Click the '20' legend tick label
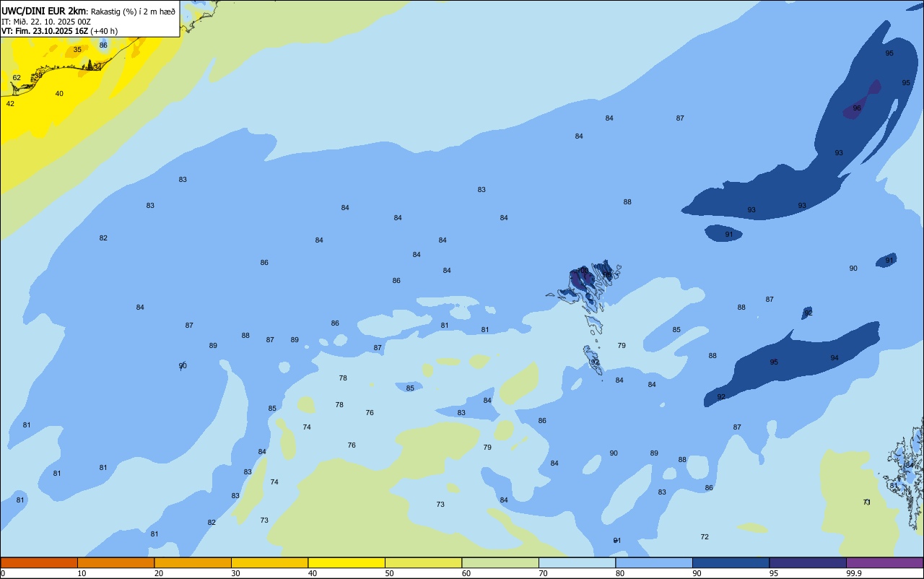 158,573
